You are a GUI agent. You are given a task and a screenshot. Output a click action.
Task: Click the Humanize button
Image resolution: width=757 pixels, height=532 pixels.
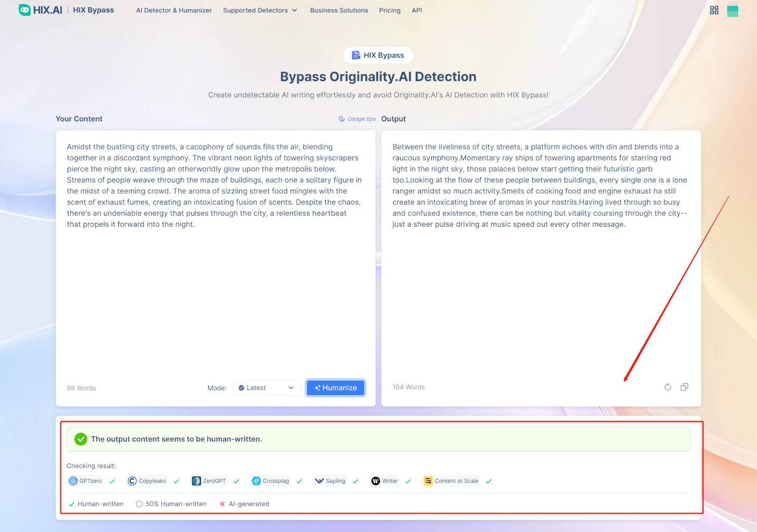click(335, 388)
